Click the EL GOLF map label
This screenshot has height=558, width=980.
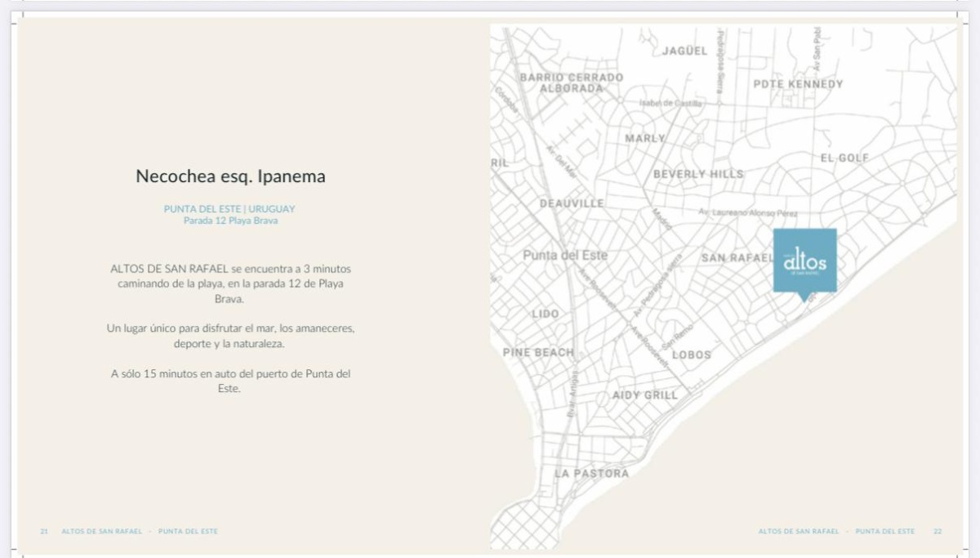coord(844,158)
